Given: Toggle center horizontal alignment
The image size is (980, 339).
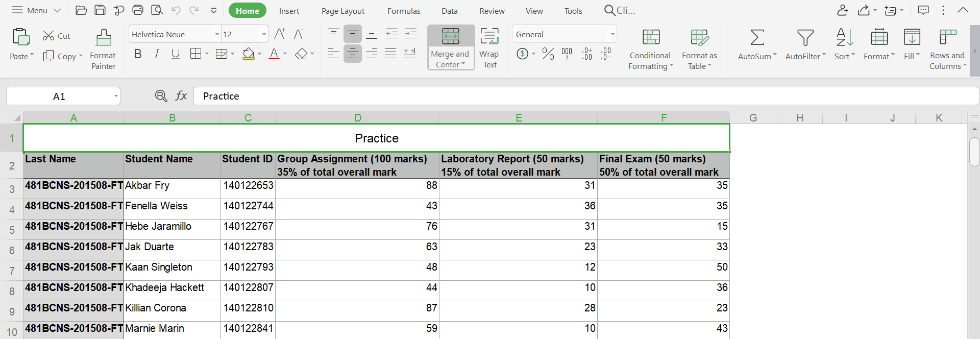Looking at the screenshot, I should click(353, 53).
